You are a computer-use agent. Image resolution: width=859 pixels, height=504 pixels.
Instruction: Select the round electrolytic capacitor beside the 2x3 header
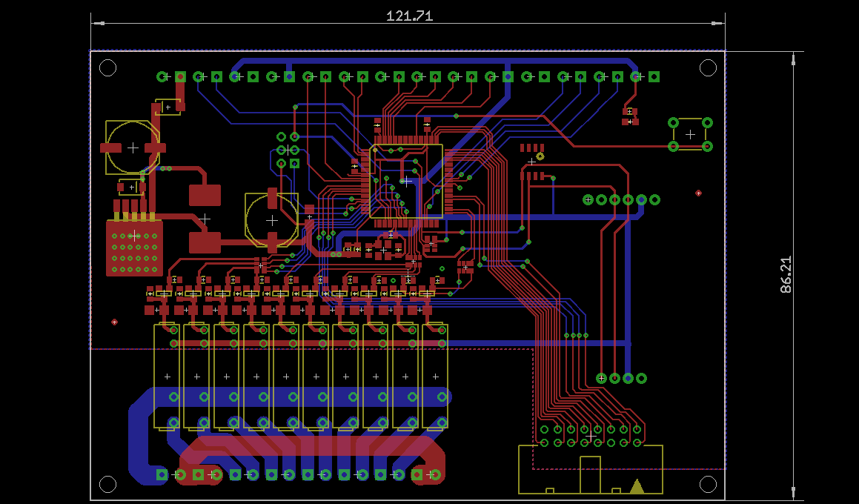pos(272,219)
